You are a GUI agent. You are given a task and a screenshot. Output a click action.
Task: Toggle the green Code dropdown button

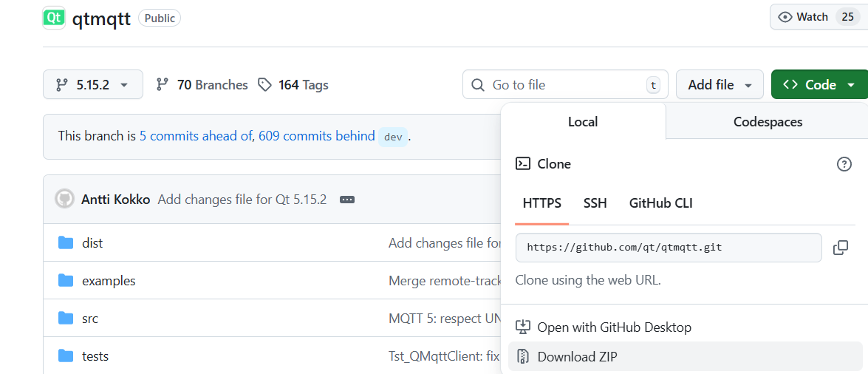[x=819, y=85]
